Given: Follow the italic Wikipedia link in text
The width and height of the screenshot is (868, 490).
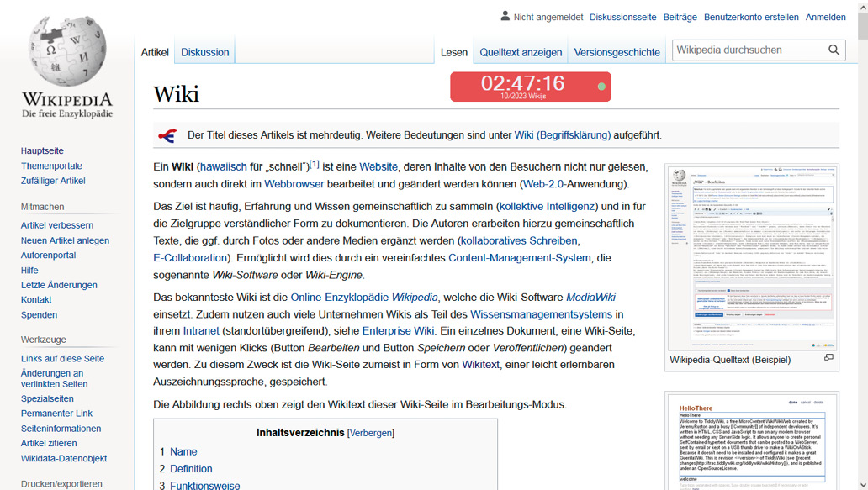Looking at the screenshot, I should (415, 298).
